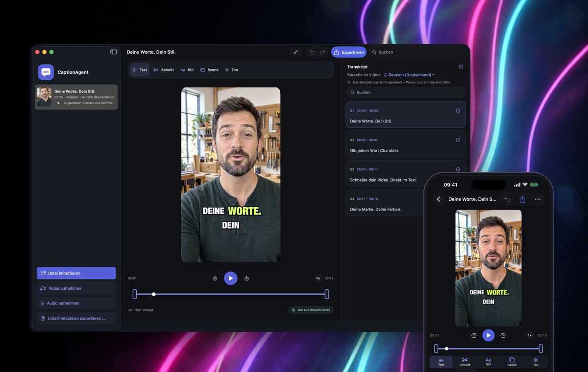Select the Szene tab on the phone

tap(512, 362)
